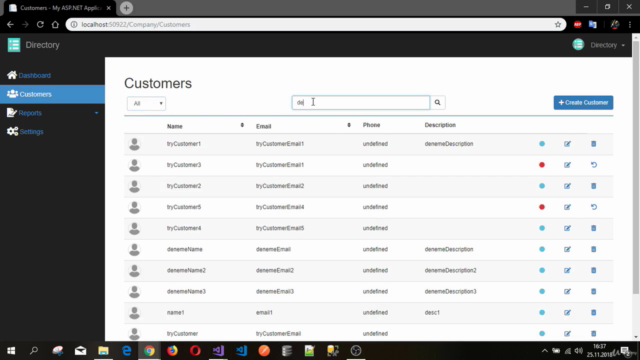Open a new browser tab
This screenshot has height=360, width=640.
pyautogui.click(x=126, y=8)
